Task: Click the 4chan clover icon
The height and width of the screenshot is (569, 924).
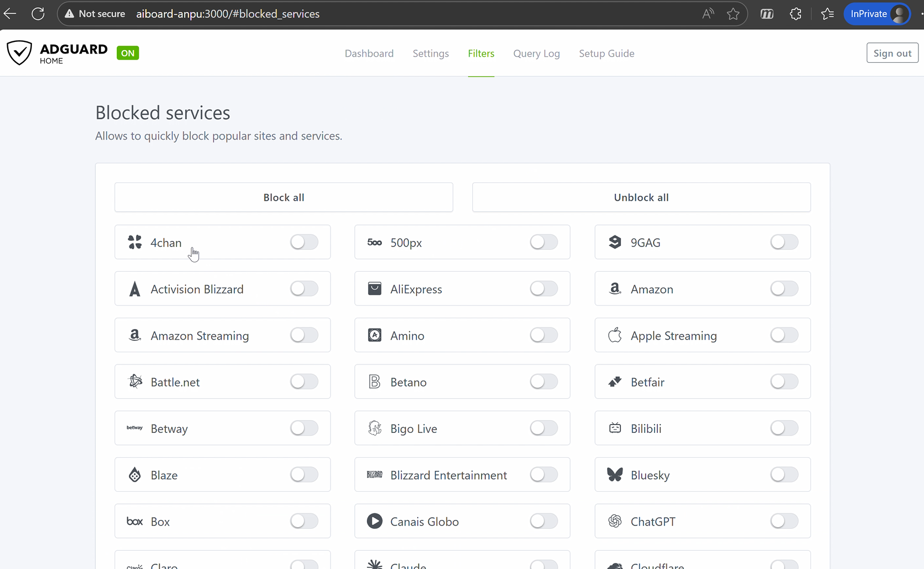Action: [135, 242]
